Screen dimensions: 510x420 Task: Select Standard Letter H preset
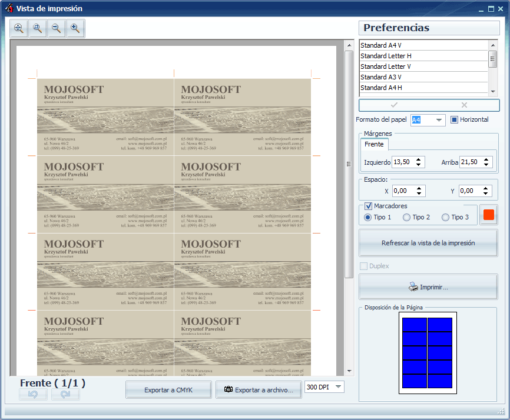(423, 56)
